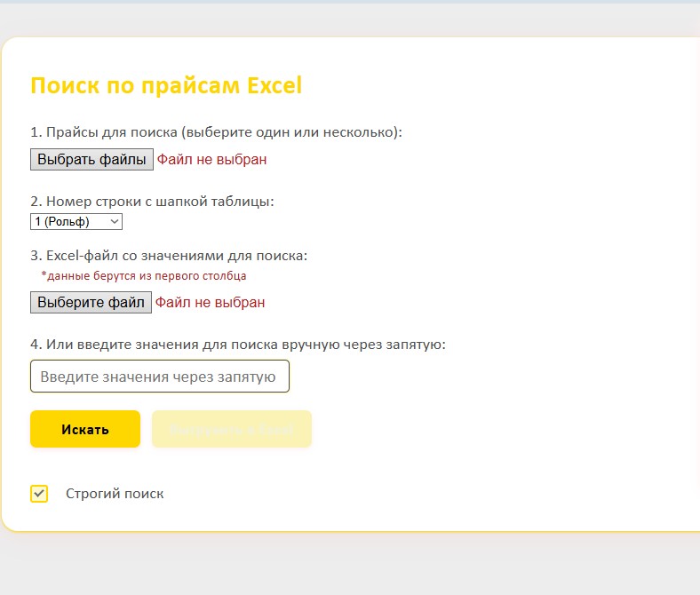700x595 pixels.
Task: Click the "Строгий поиск" label text
Action: pos(115,494)
